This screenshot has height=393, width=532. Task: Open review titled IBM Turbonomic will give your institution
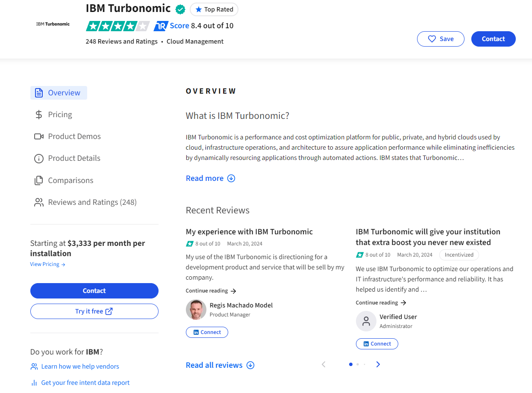(x=428, y=237)
